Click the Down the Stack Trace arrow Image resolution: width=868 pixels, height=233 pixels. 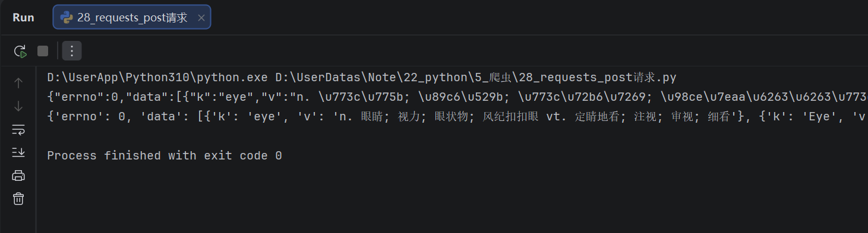(18, 106)
